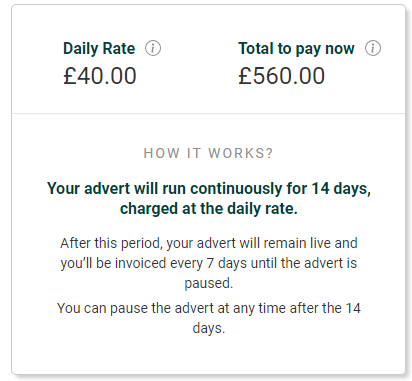This screenshot has width=412, height=381.
Task: Click the 'After this period' sentence line
Action: pyautogui.click(x=209, y=243)
